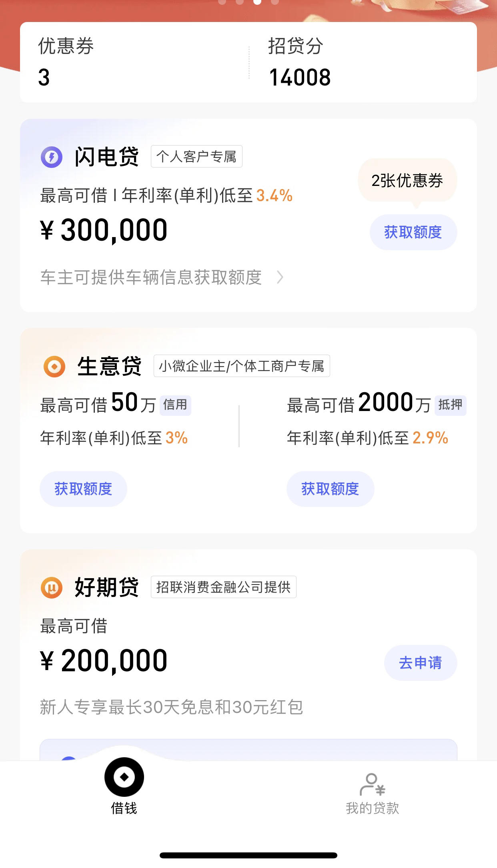The width and height of the screenshot is (497, 868).
Task: Tap the 生意贷 orange circle icon
Action: point(54,366)
